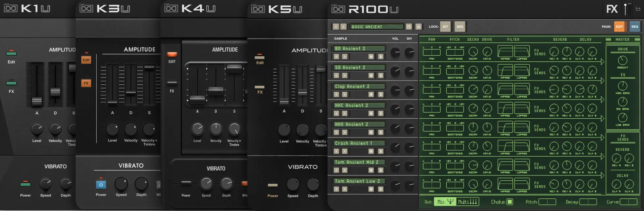Toggle the Choke checkbox

click(x=510, y=202)
